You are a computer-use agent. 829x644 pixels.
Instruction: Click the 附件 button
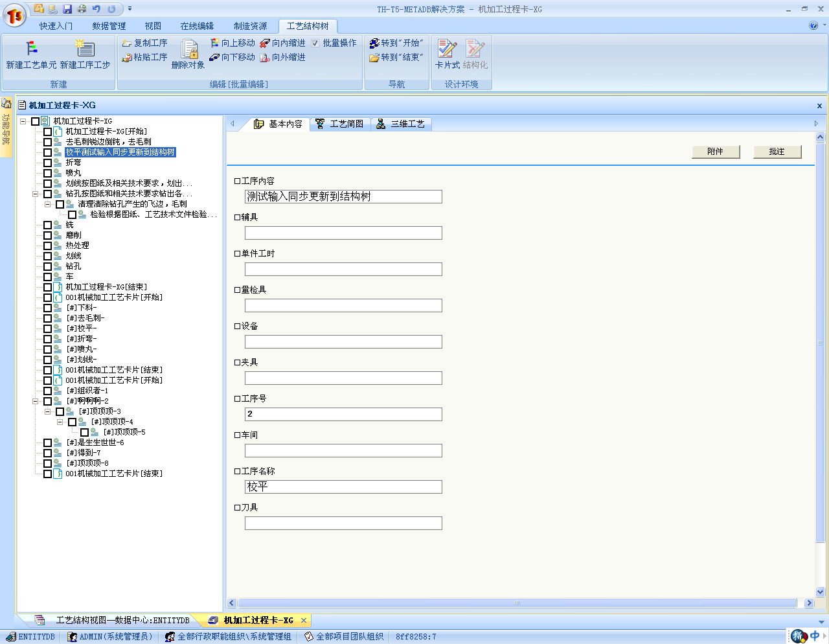click(716, 152)
